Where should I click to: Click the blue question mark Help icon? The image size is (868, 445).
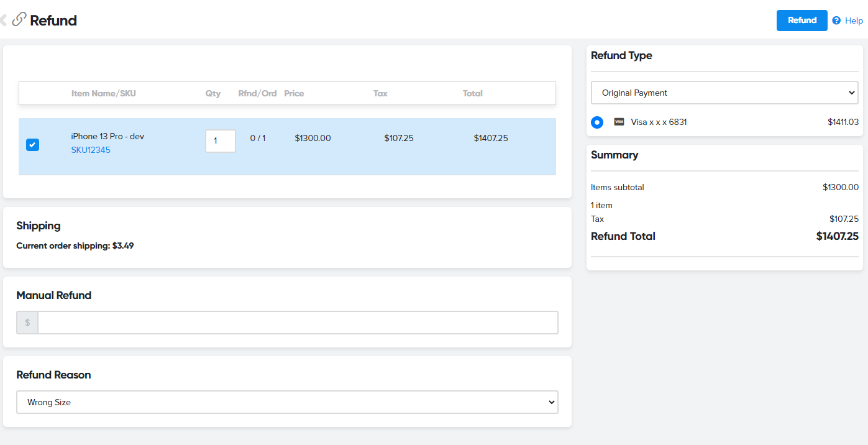click(836, 21)
